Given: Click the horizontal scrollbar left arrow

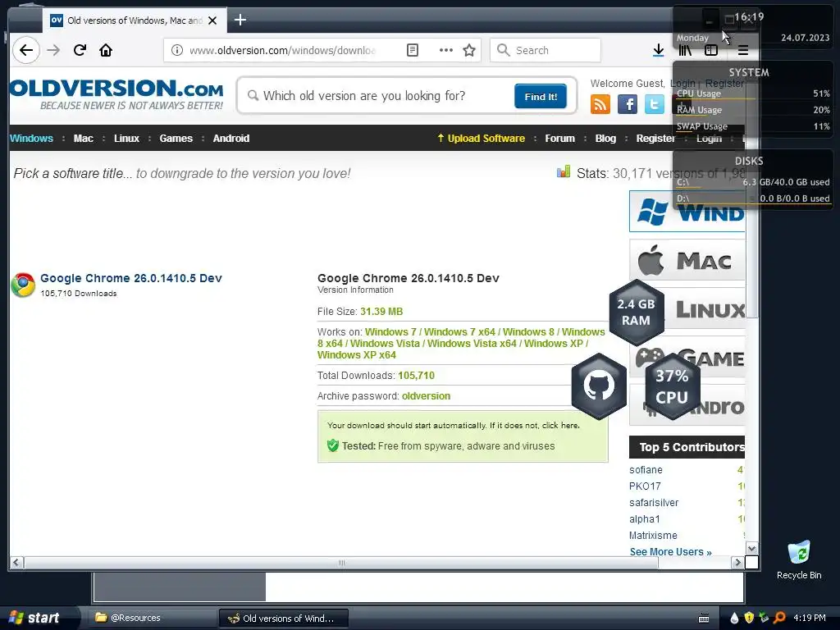Looking at the screenshot, I should 16,563.
